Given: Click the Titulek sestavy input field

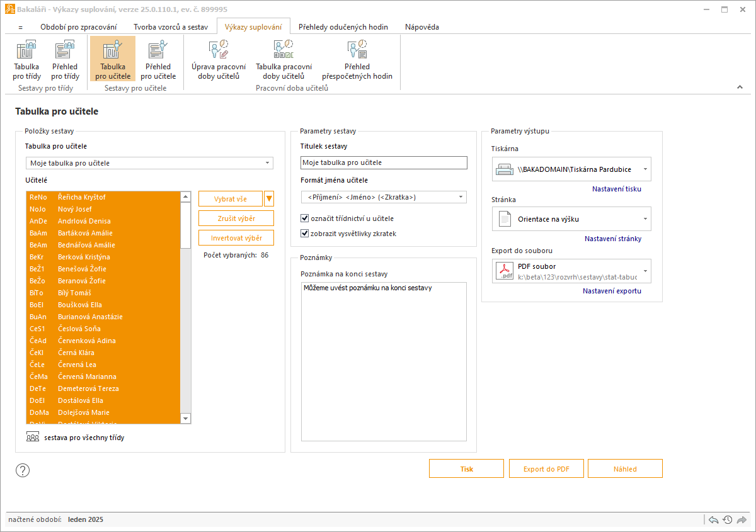Looking at the screenshot, I should [384, 163].
